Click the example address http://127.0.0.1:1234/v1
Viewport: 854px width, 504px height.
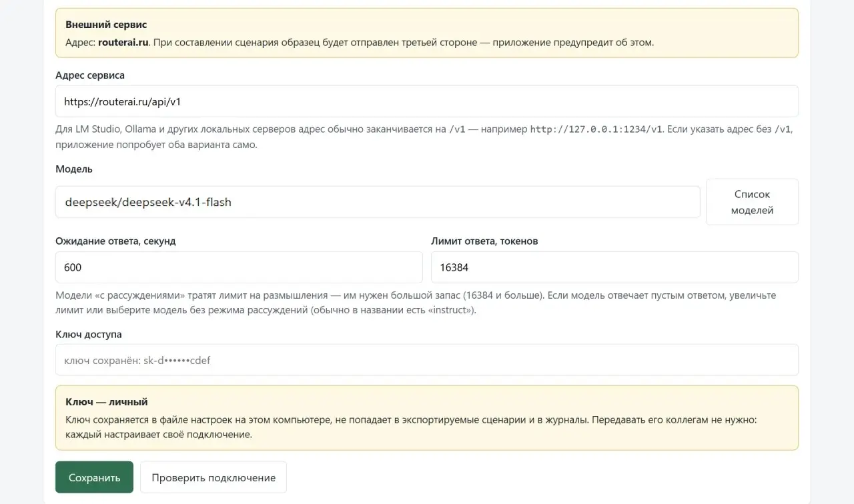[x=596, y=129]
